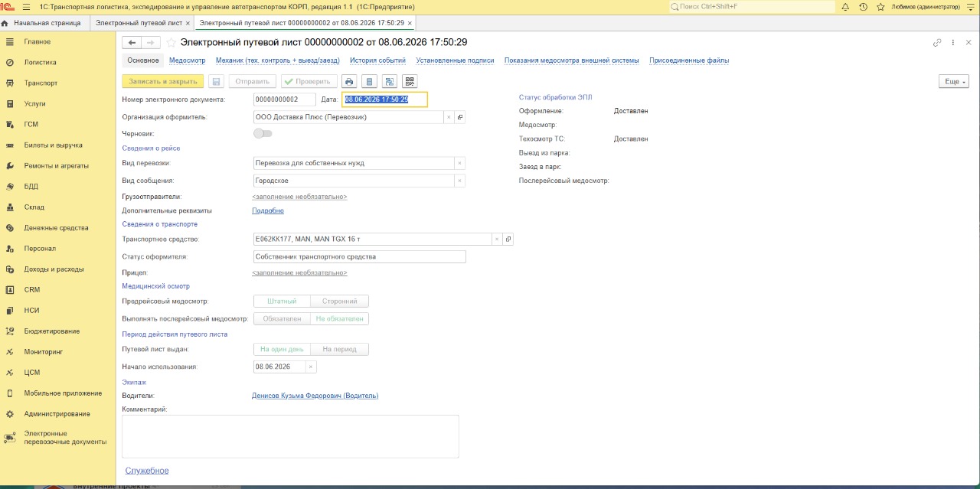This screenshot has height=489, width=980.
Task: Open driver link Денисов Кузьма Федорович
Action: 315,396
